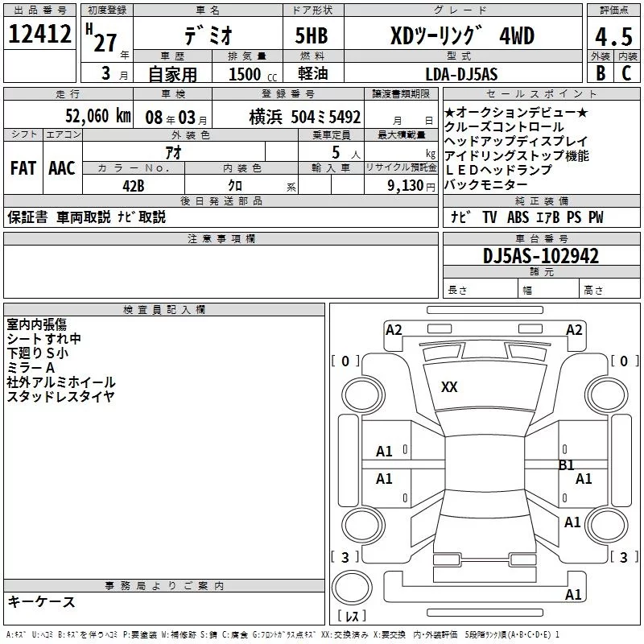This screenshot has width=644, height=644.
Task: Select fuel type 軽油
Action: [x=313, y=73]
